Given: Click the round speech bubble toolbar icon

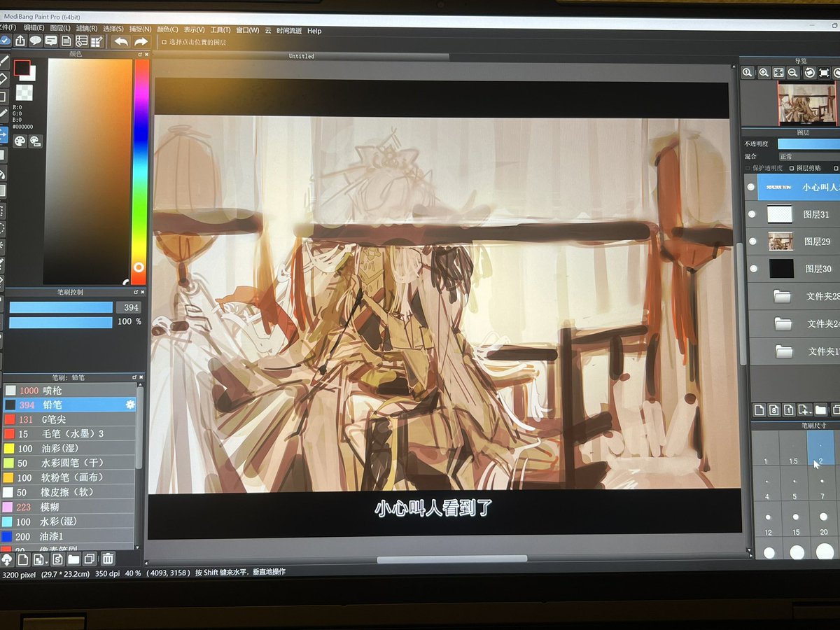Looking at the screenshot, I should click(36, 41).
